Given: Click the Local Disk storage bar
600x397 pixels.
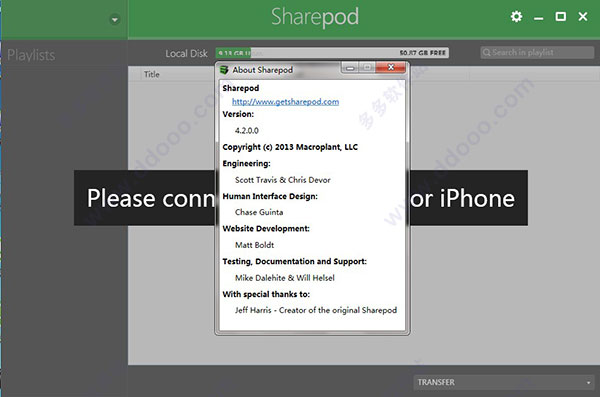Looking at the screenshot, I should [332, 53].
